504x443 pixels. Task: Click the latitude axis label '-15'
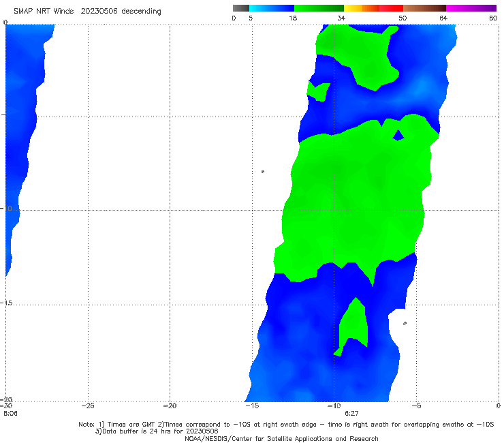click(x=6, y=303)
